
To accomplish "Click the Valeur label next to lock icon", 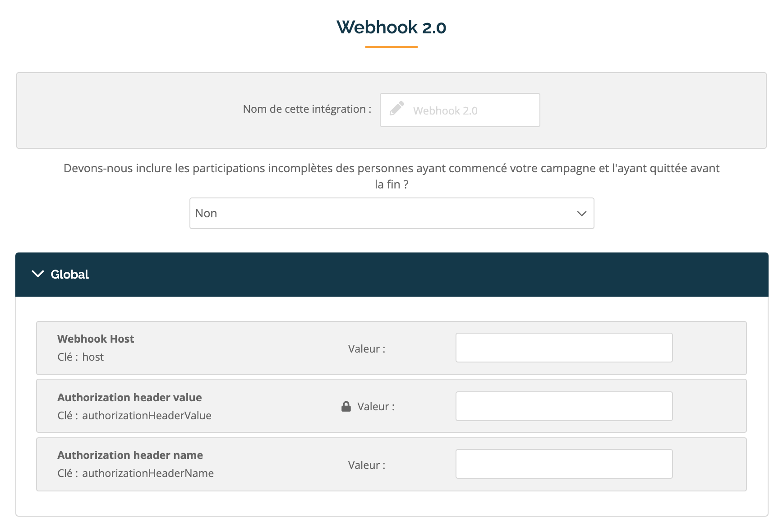I will pos(376,406).
